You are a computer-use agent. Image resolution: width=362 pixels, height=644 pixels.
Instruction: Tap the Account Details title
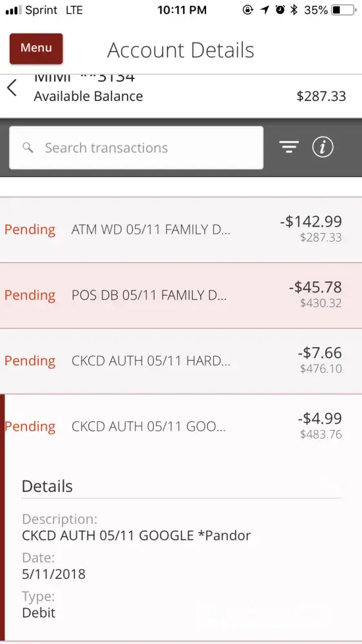[181, 50]
